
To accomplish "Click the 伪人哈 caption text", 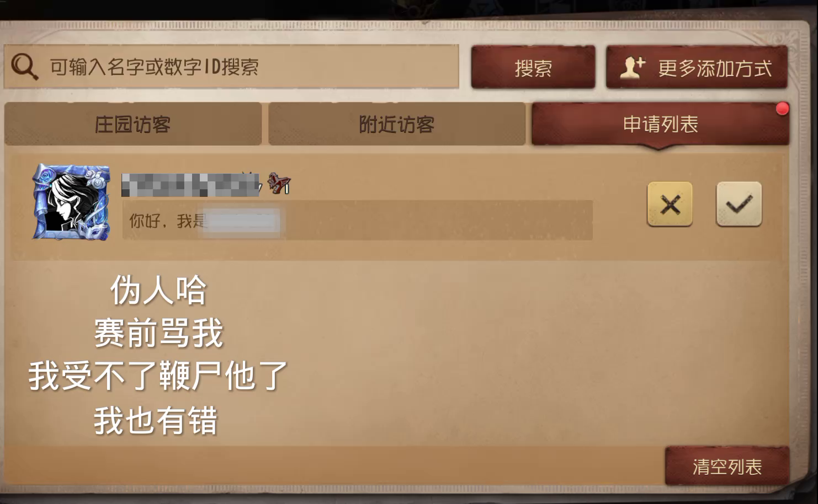I will coord(158,290).
